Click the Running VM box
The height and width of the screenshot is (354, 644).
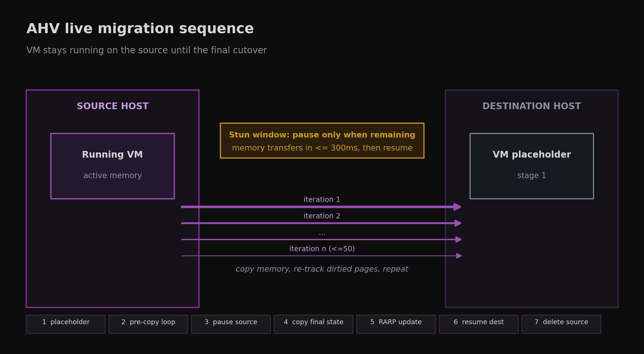(112, 166)
